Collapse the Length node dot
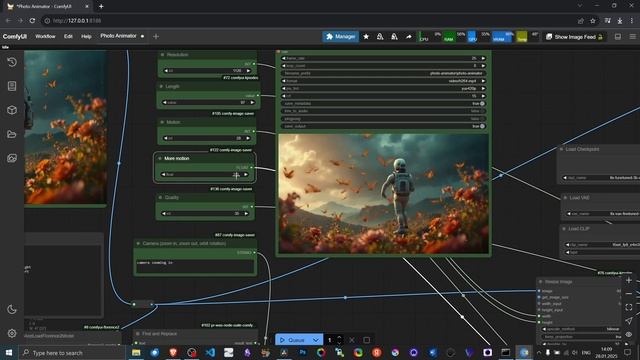The width and height of the screenshot is (640, 360). click(161, 87)
